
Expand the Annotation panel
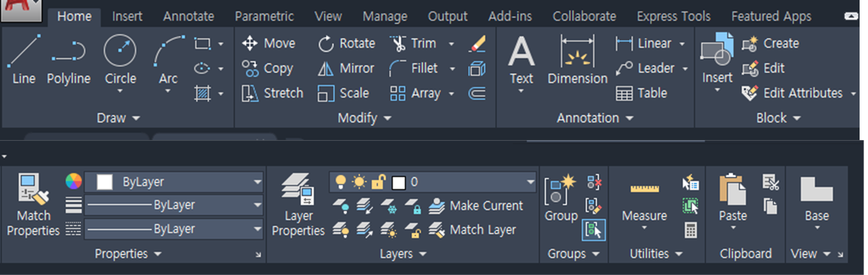(595, 118)
